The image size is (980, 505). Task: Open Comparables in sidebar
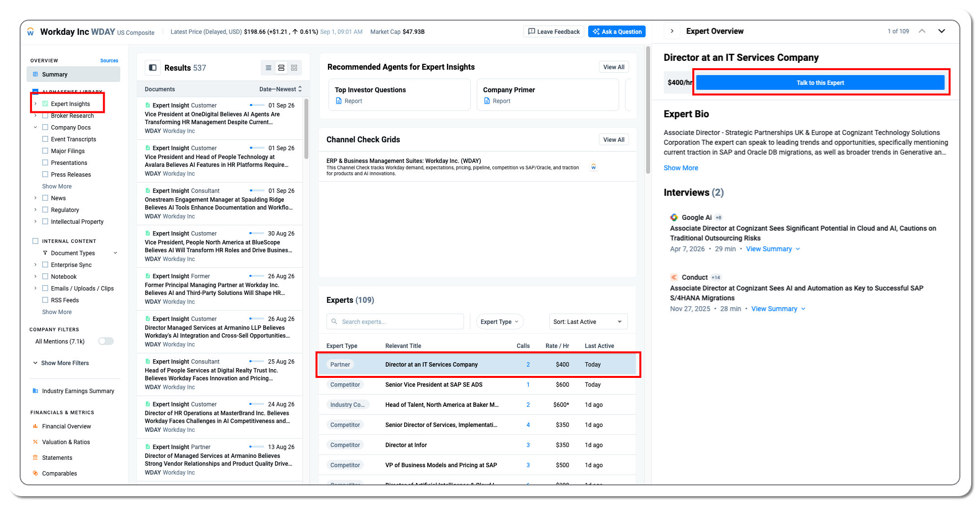(60, 474)
